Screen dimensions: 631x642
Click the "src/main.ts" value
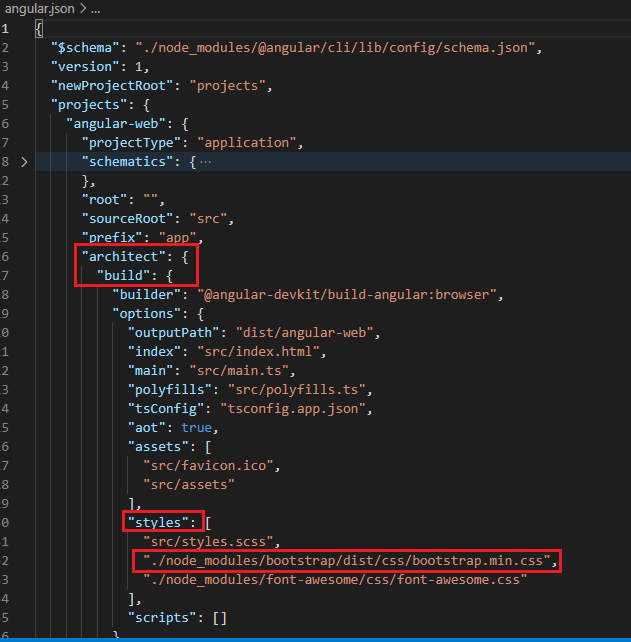(239, 371)
